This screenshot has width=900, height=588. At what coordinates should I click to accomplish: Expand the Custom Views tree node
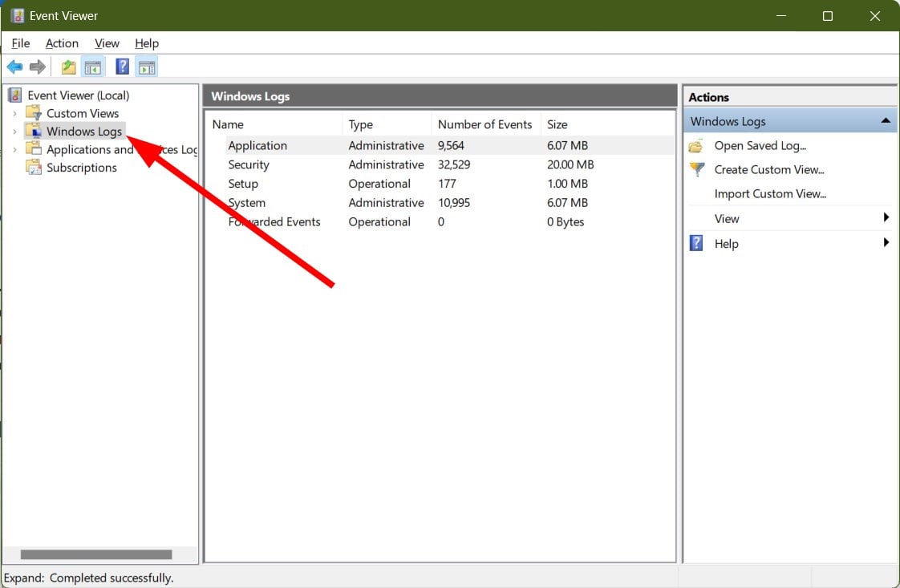click(x=14, y=114)
